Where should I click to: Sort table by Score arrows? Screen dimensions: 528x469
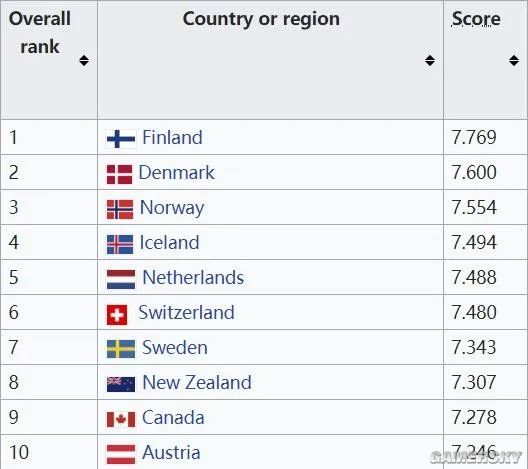click(x=514, y=61)
